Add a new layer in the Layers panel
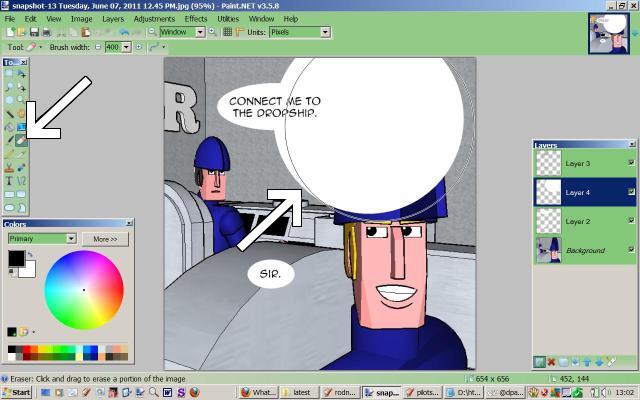The image size is (640, 400). click(x=539, y=362)
